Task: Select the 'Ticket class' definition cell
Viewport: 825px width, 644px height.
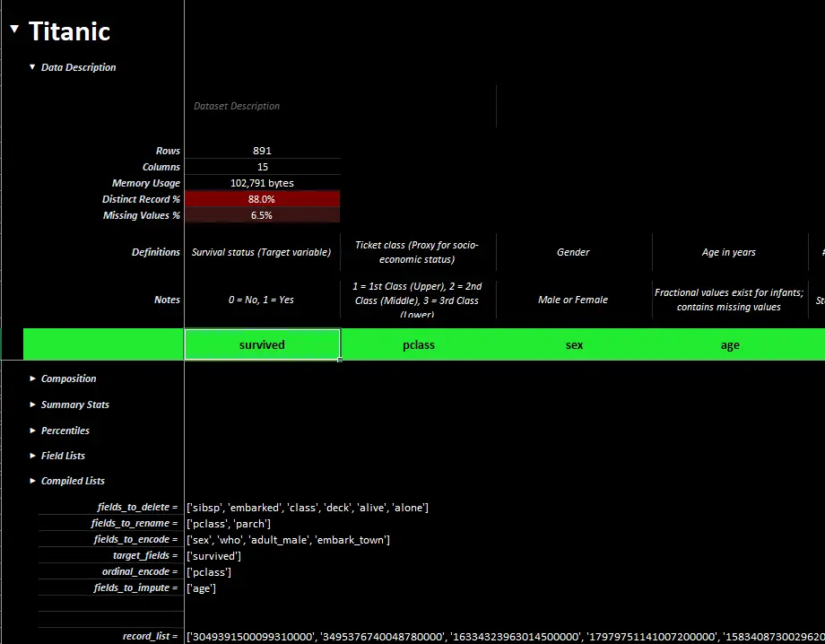Action: pos(418,252)
